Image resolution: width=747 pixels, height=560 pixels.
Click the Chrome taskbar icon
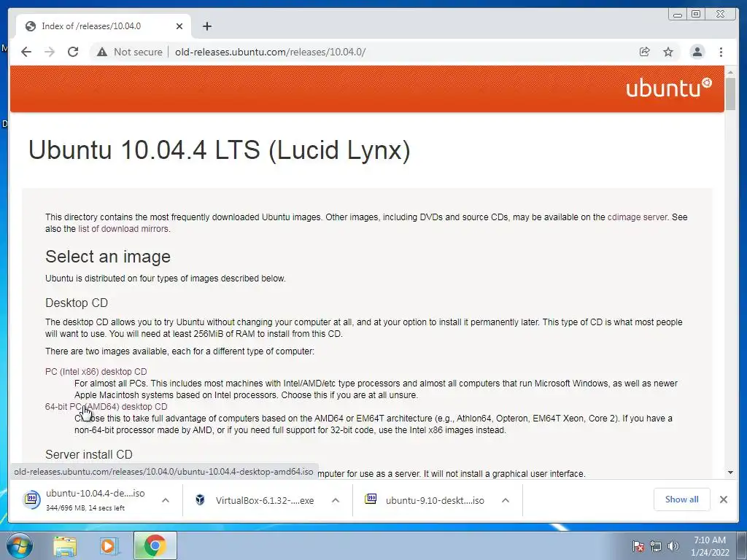[x=155, y=545]
